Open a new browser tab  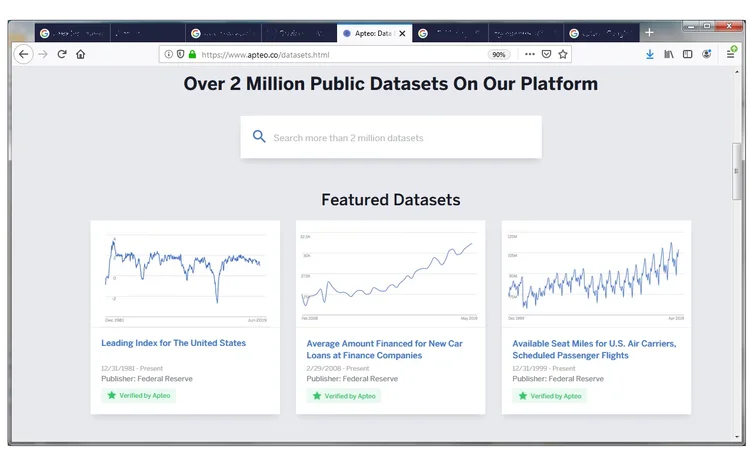click(649, 33)
